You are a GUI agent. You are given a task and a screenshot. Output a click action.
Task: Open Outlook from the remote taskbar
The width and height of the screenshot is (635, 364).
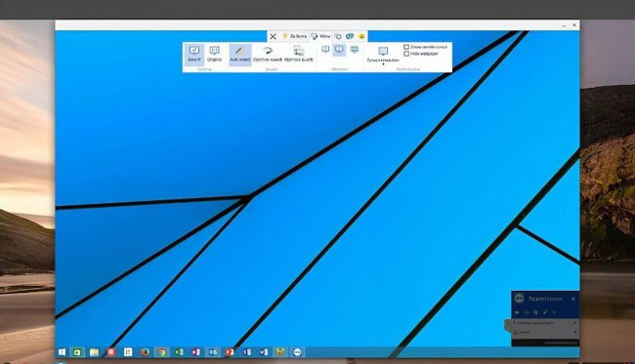point(213,352)
